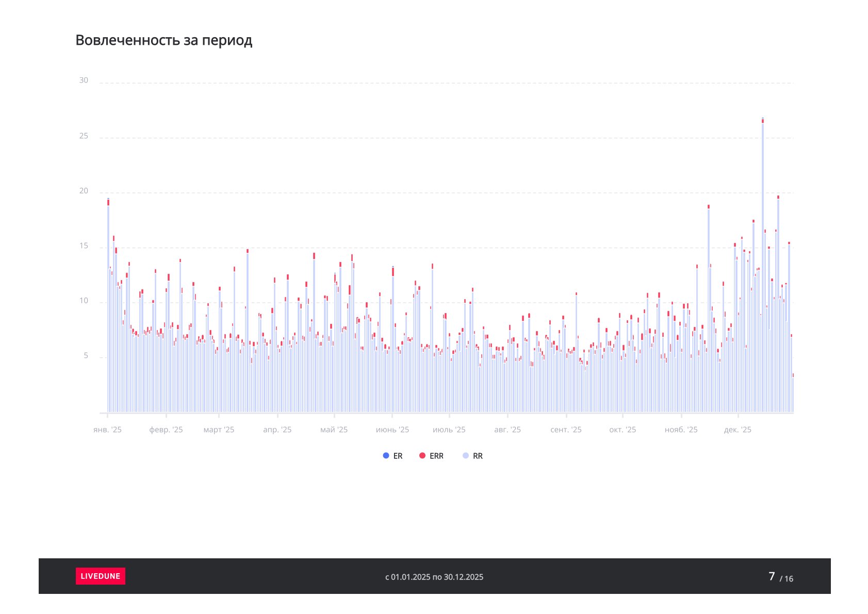This screenshot has height=614, width=868.
Task: Click the Вовлеченность за период heading
Action: coord(164,40)
